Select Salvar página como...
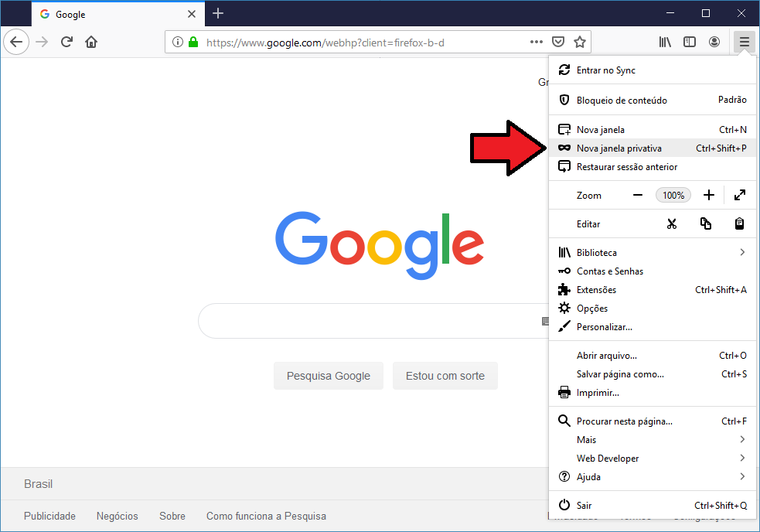The image size is (760, 532). coord(653,374)
